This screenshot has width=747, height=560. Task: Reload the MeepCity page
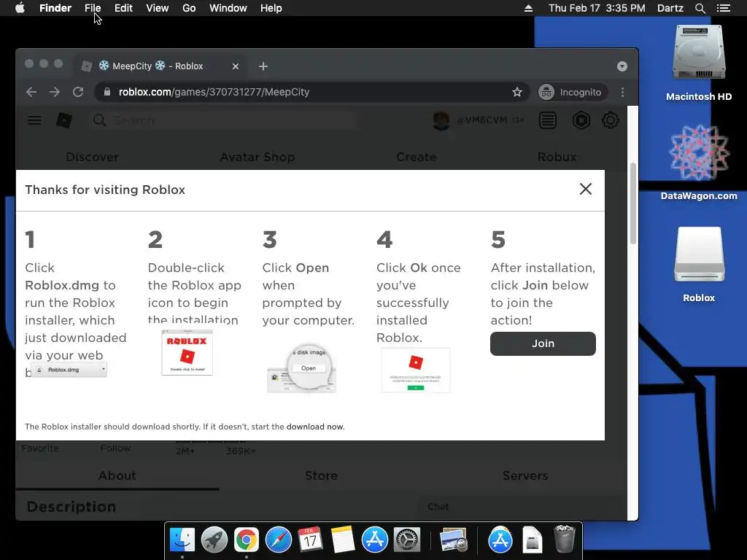tap(78, 92)
